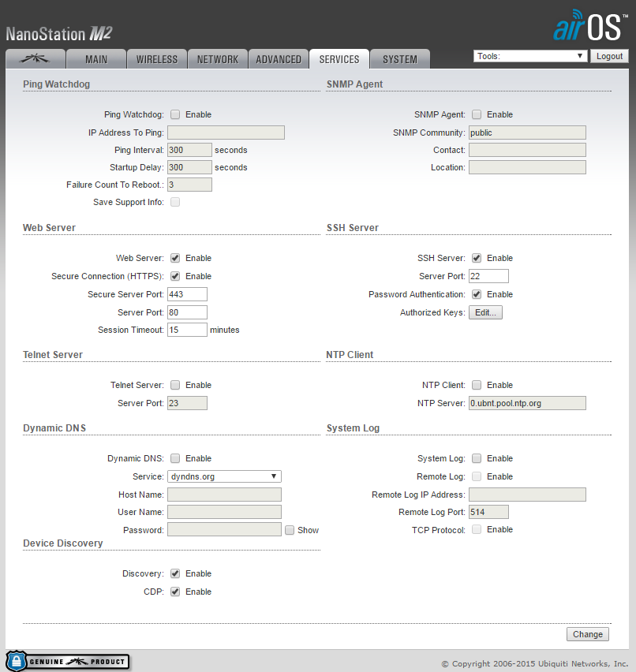This screenshot has width=636, height=672.
Task: Enable the Ping Watchdog checkbox
Action: click(x=175, y=114)
